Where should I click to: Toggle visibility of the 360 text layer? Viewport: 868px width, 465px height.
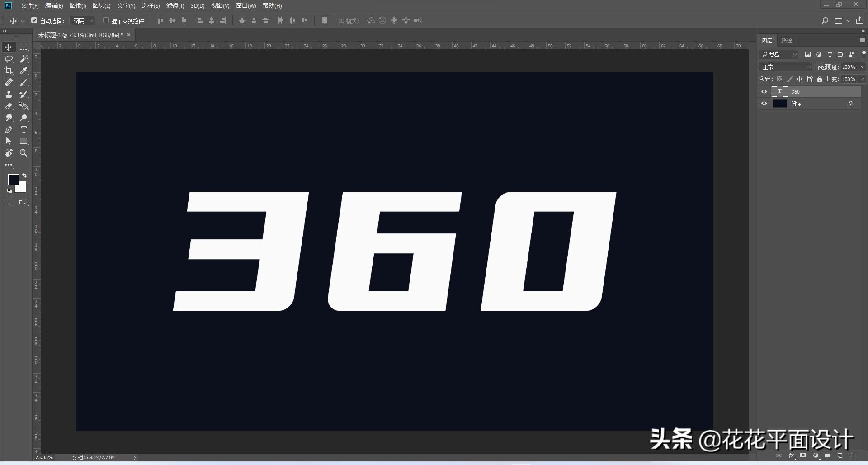coord(764,91)
